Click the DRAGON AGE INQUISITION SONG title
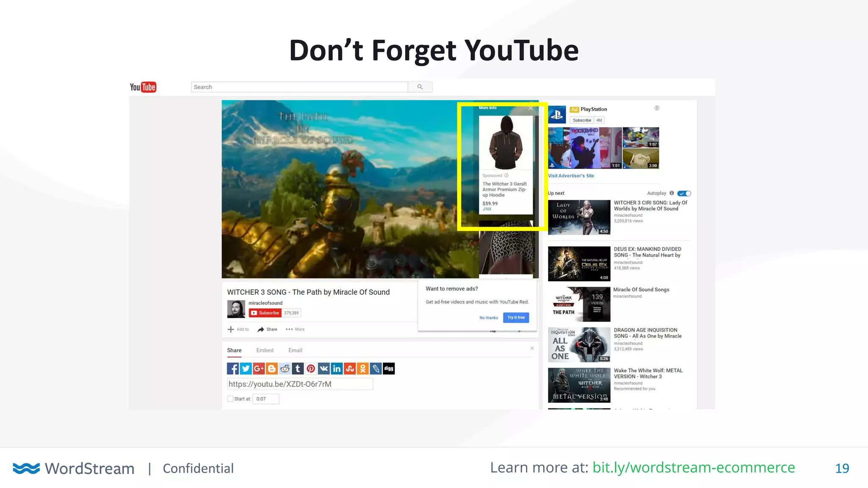868x488 pixels. 648,333
